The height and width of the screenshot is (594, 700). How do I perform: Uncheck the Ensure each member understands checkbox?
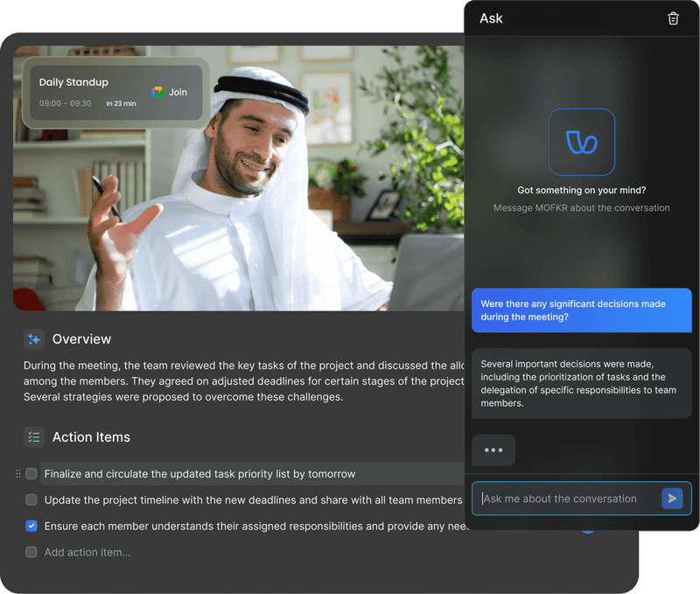point(31,526)
